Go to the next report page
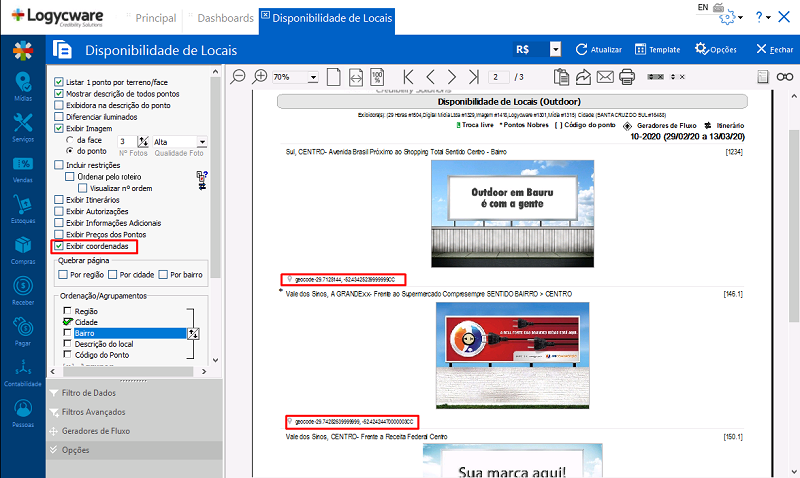The image size is (800, 478). tap(453, 76)
